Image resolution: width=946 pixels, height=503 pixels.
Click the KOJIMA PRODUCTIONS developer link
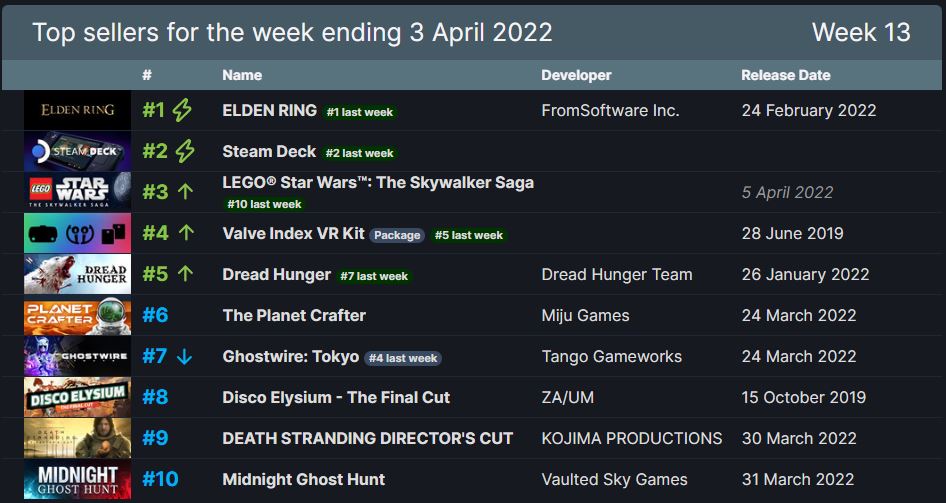tap(632, 438)
